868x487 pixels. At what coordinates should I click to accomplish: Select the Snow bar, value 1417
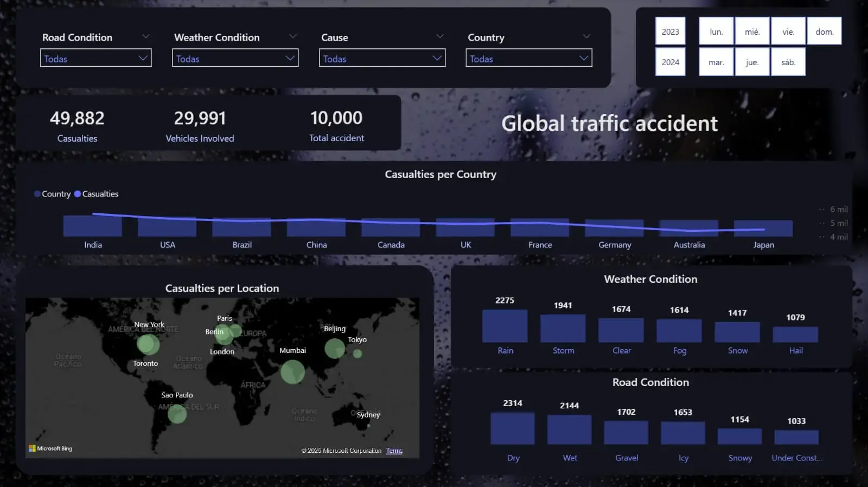(737, 332)
